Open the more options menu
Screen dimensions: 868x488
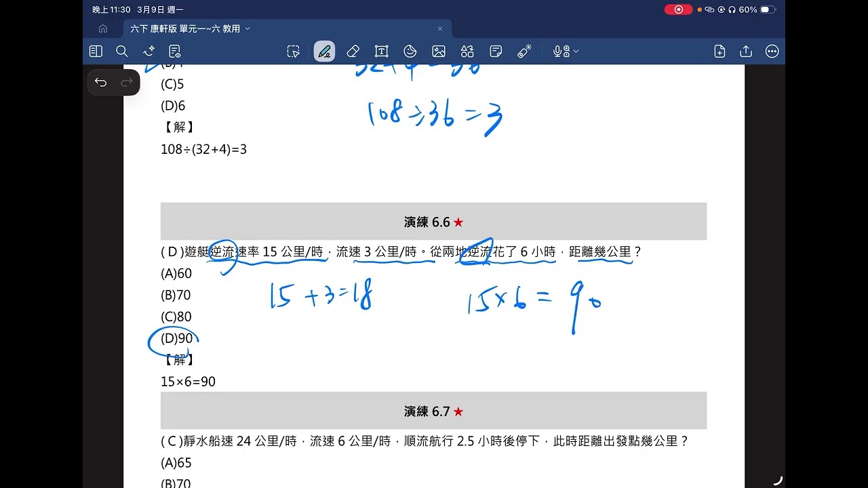point(772,52)
